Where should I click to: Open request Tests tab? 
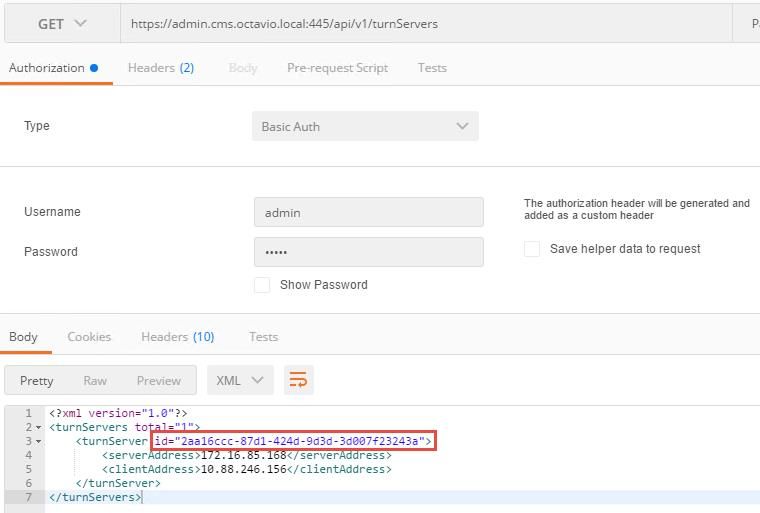coord(432,68)
